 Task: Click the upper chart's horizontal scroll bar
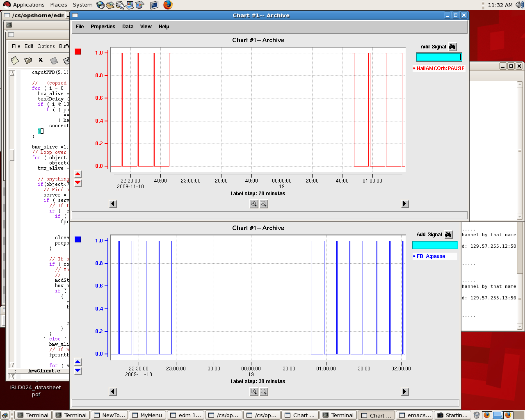[269, 215]
